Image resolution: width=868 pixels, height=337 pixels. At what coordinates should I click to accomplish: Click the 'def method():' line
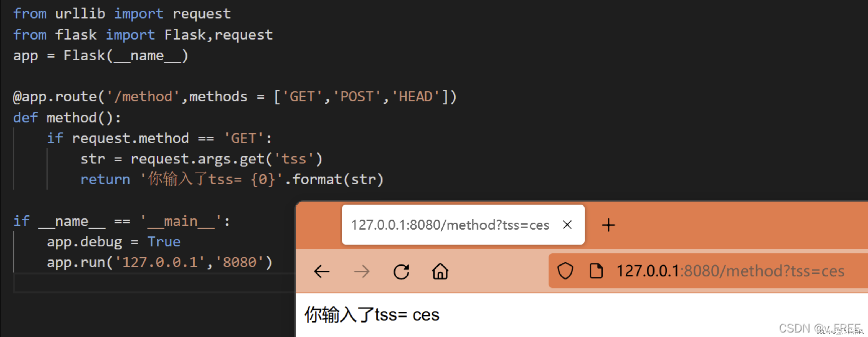click(x=67, y=118)
